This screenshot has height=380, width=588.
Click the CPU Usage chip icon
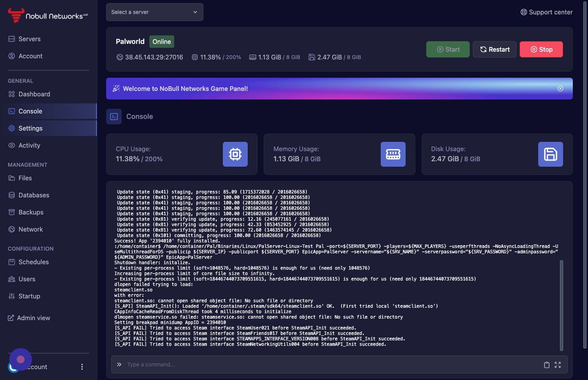pyautogui.click(x=235, y=154)
